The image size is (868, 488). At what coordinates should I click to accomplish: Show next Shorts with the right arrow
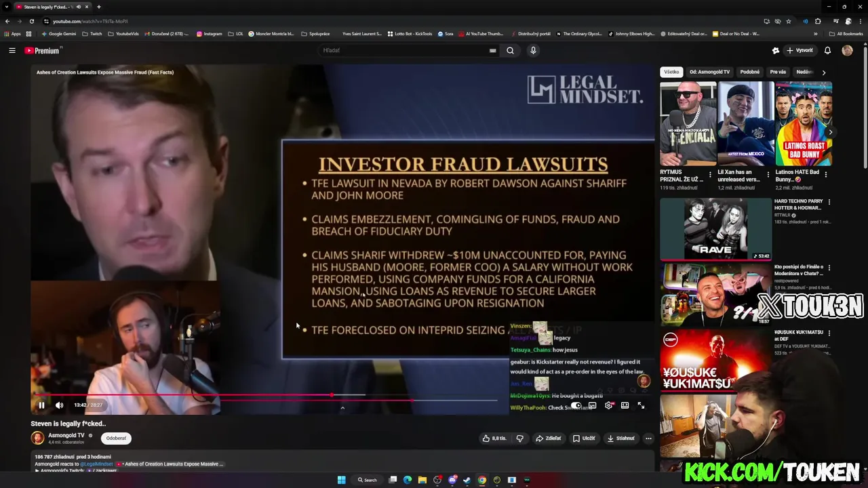pyautogui.click(x=829, y=133)
